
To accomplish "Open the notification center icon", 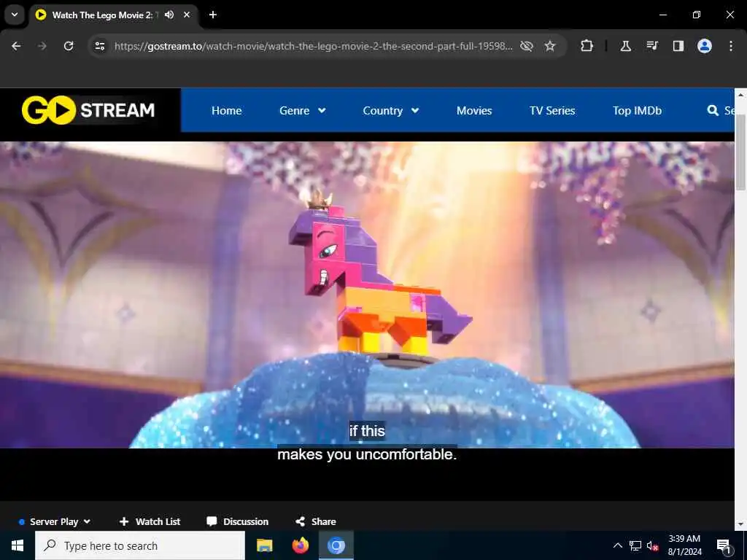I will click(724, 545).
